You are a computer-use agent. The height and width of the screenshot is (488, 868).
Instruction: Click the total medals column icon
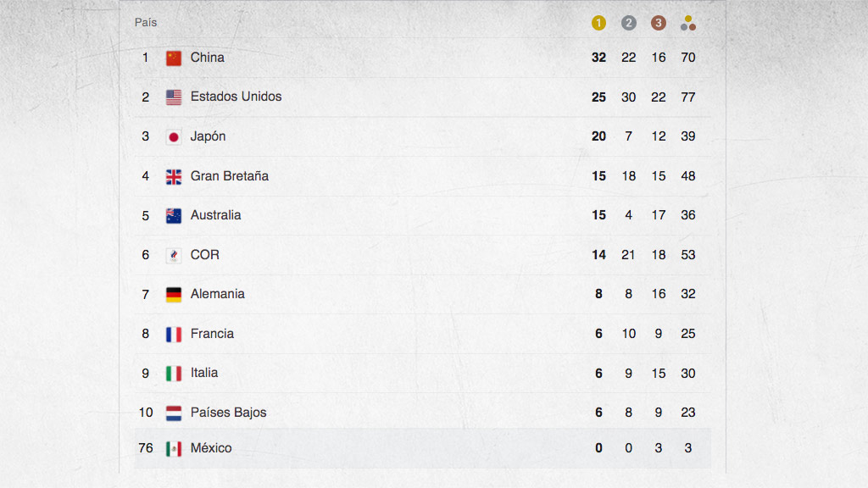click(x=688, y=23)
